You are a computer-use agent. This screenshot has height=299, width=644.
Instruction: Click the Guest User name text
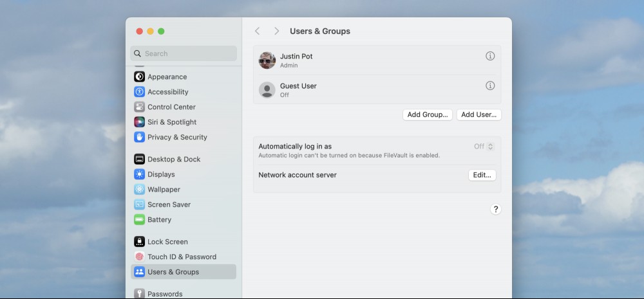[x=298, y=86]
